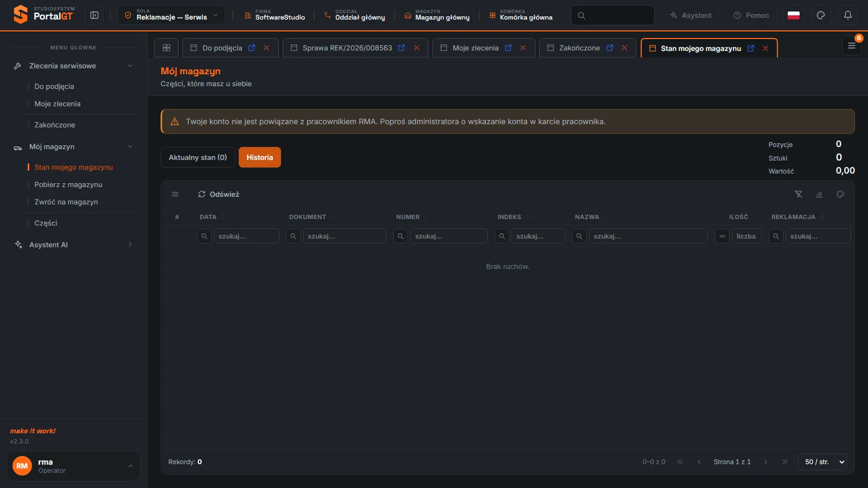Viewport: 868px width, 488px height.
Task: Open the theme palette icon in header
Action: point(821,15)
